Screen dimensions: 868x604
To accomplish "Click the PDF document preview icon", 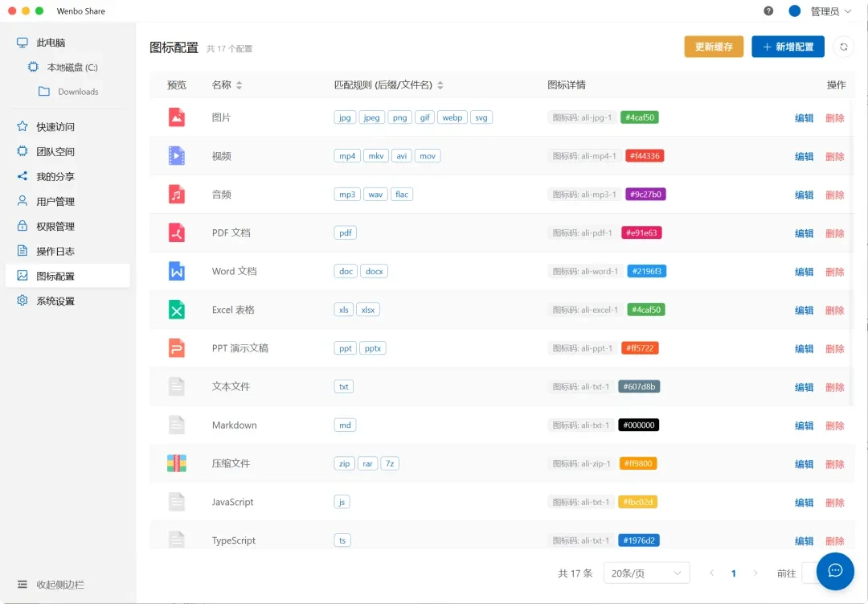I will point(177,232).
